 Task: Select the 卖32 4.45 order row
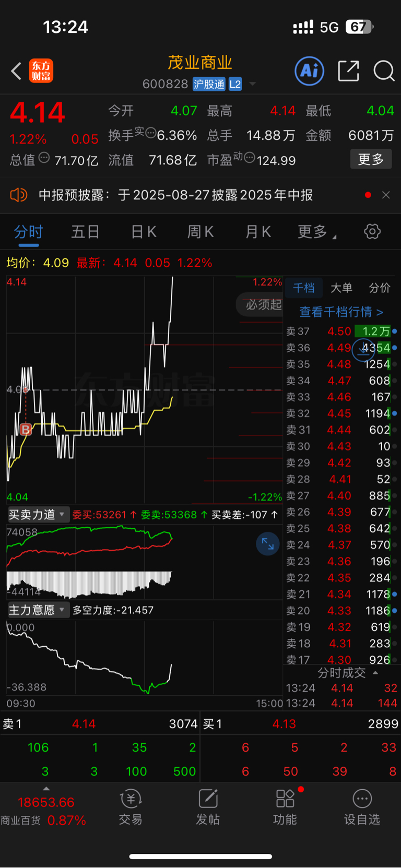tap(341, 413)
